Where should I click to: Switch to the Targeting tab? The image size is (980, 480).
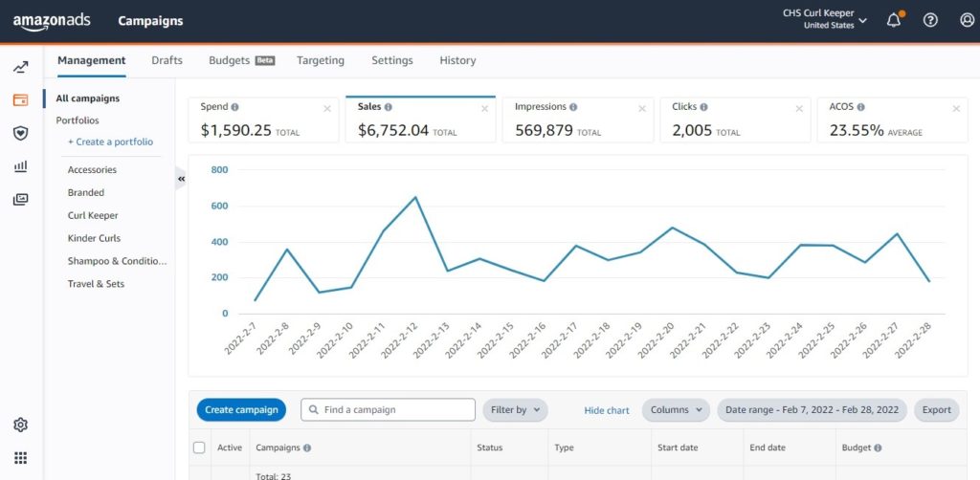pos(321,60)
